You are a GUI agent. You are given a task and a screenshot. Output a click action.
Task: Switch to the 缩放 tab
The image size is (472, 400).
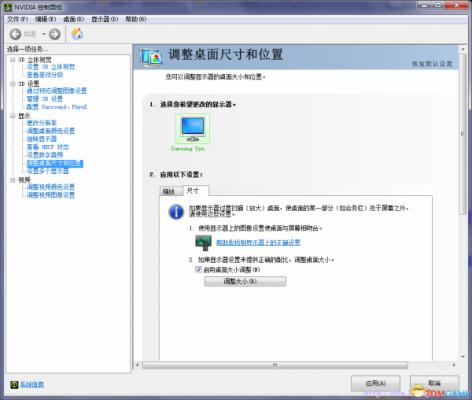tap(169, 191)
